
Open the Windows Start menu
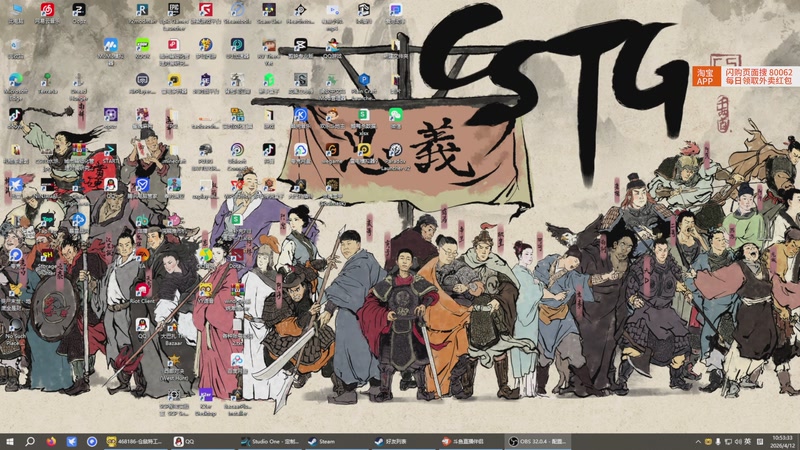point(9,441)
